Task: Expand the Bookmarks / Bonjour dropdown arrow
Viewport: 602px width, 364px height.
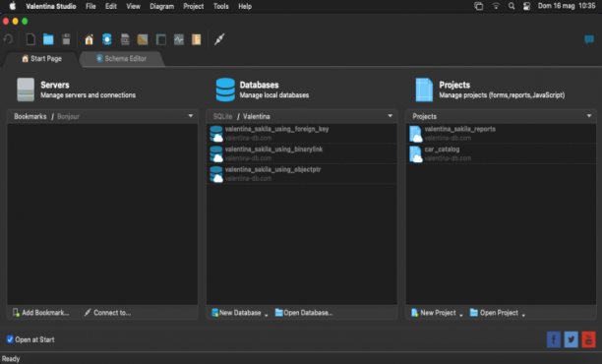Action: click(191, 116)
